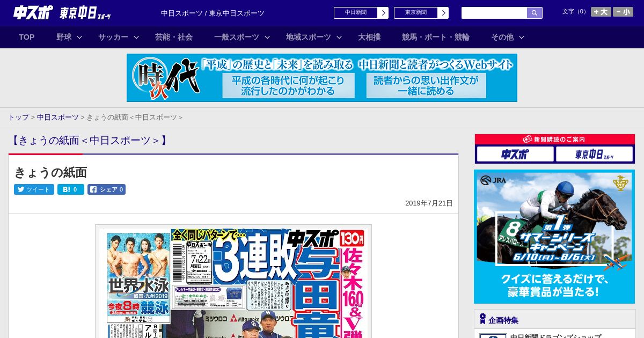Click 中日スポーツ breadcrumb link
644x338 pixels.
tap(58, 117)
